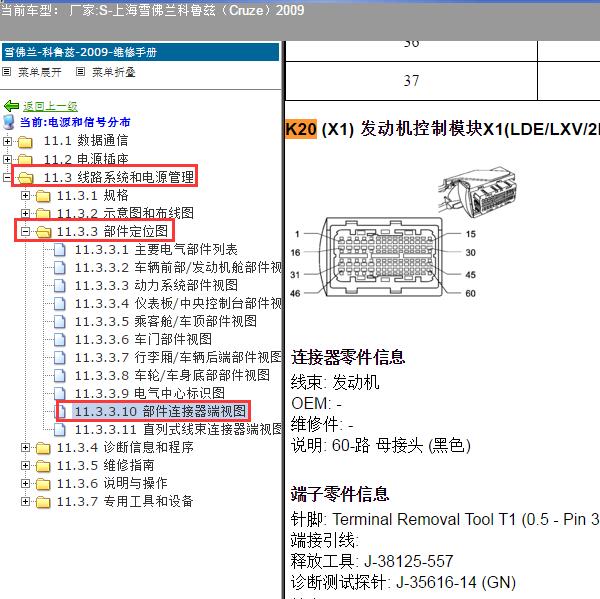
Task: Click the folder icon of 11.2 电源插座
Action: tap(25, 159)
